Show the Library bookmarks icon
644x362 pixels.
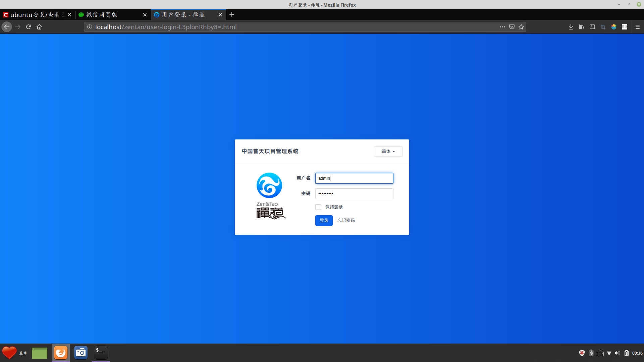[582, 27]
